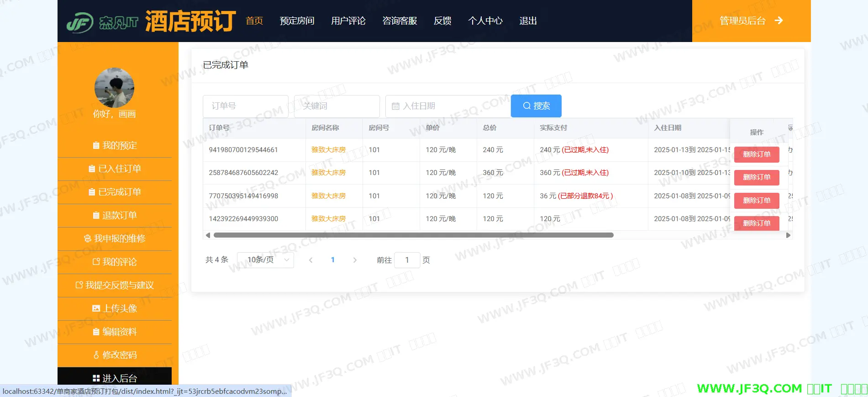Click 雅致大床房 link in the last row
Screen dimensions: 868x397
(x=328, y=219)
